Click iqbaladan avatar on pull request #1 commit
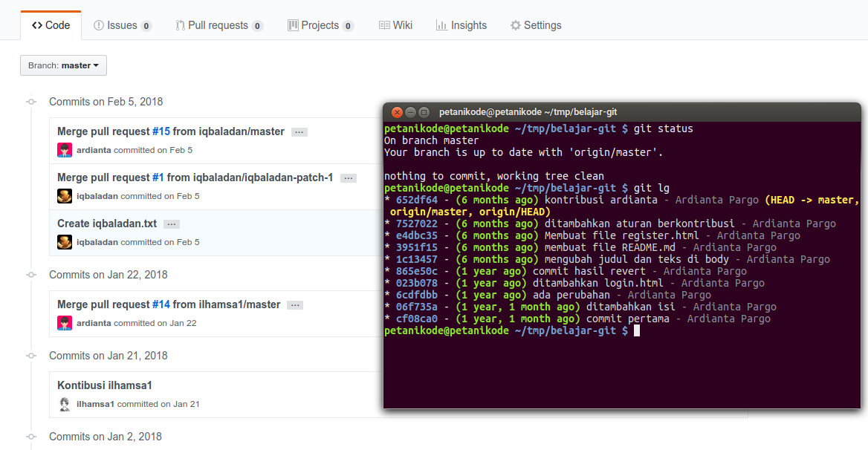 [65, 196]
